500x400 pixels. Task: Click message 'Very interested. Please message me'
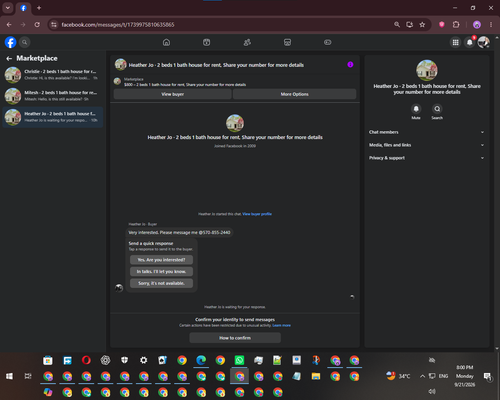(179, 232)
